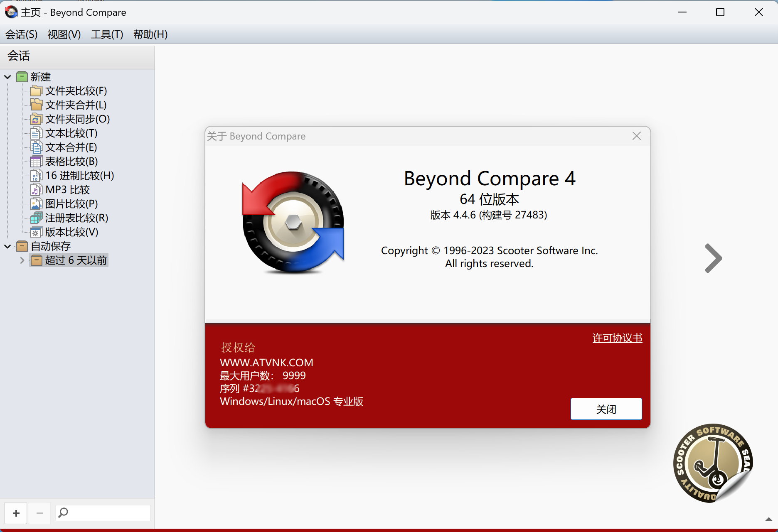Close the 关于 Beyond Compare dialog with X

pos(636,136)
